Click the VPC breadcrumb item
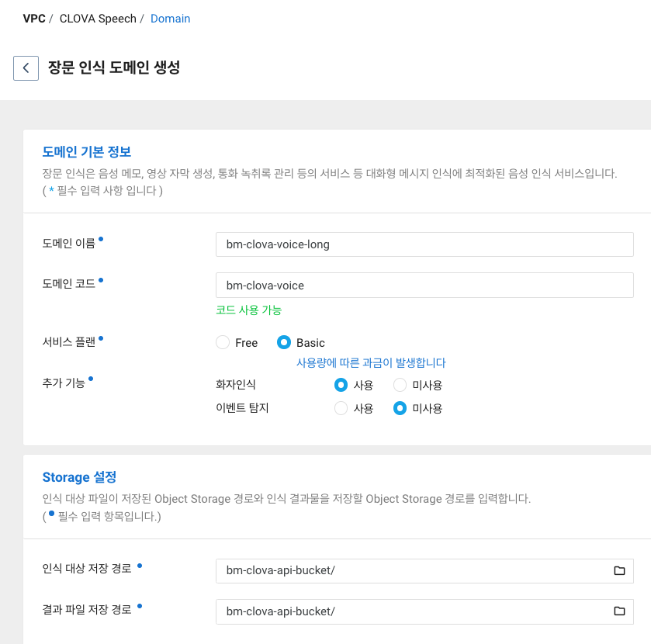Viewport: 651px width, 644px height. 33,19
